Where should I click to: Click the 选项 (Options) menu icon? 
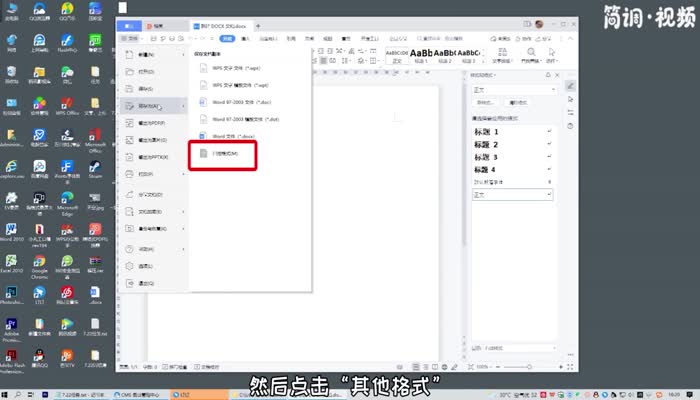pyautogui.click(x=146, y=266)
